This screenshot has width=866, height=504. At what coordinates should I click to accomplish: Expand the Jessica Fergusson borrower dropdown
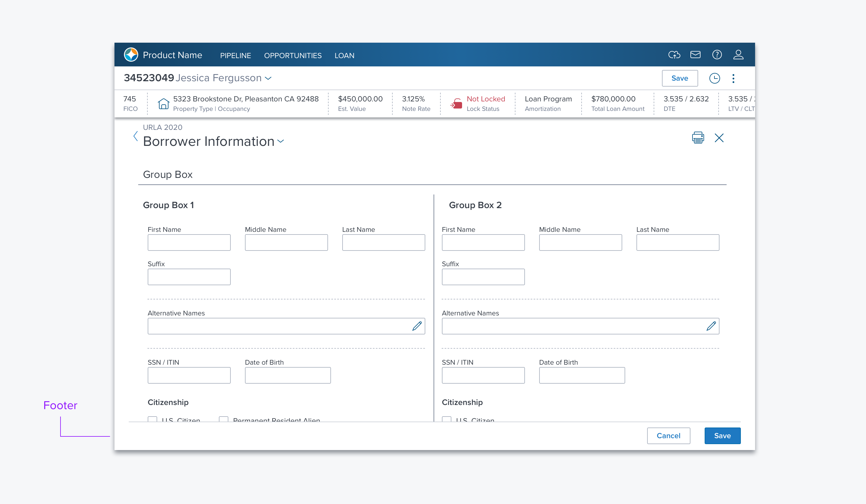(268, 78)
